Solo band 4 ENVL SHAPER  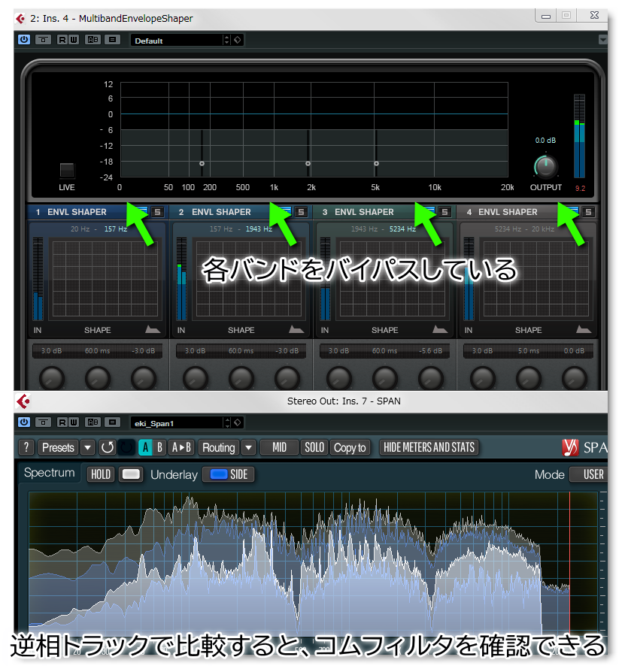tap(589, 212)
